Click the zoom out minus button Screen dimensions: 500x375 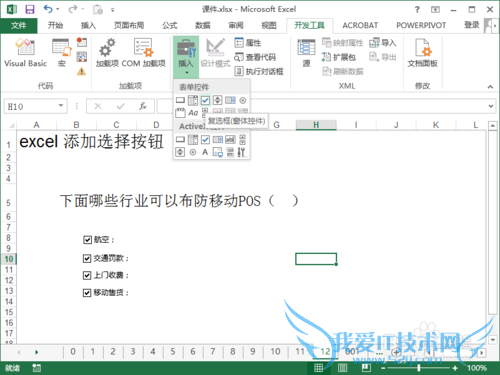383,368
